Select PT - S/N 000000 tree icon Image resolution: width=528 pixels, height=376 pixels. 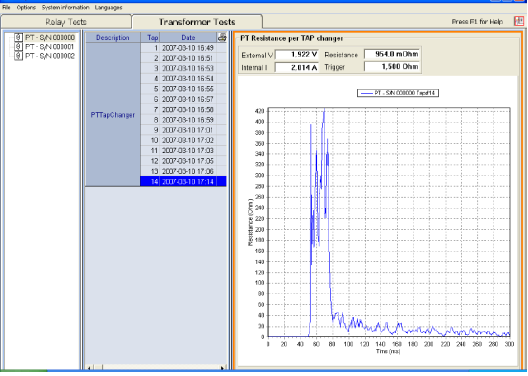click(19, 37)
